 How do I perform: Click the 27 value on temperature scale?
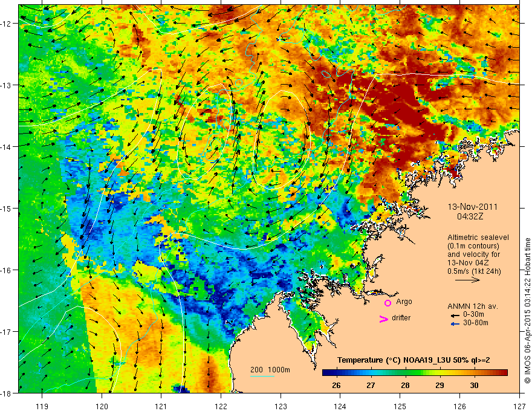point(371,385)
